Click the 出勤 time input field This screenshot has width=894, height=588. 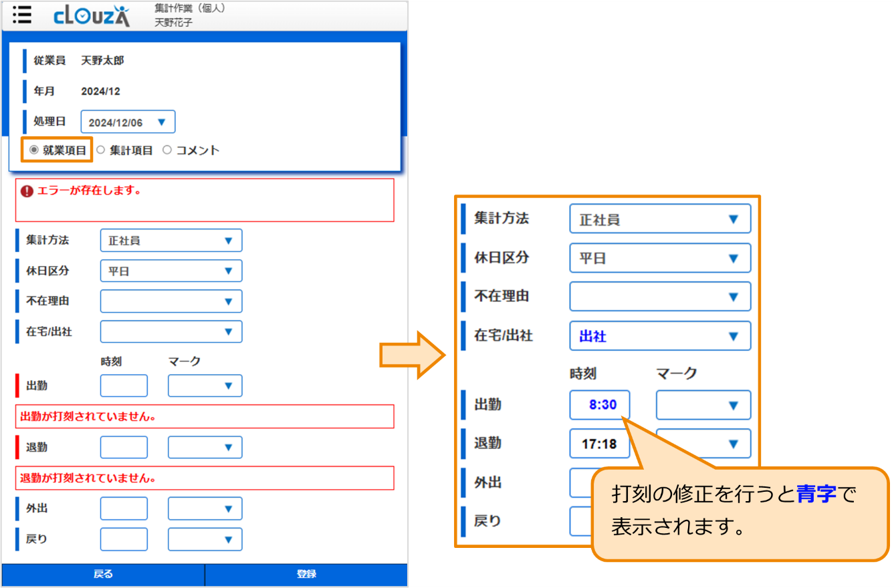(x=124, y=386)
